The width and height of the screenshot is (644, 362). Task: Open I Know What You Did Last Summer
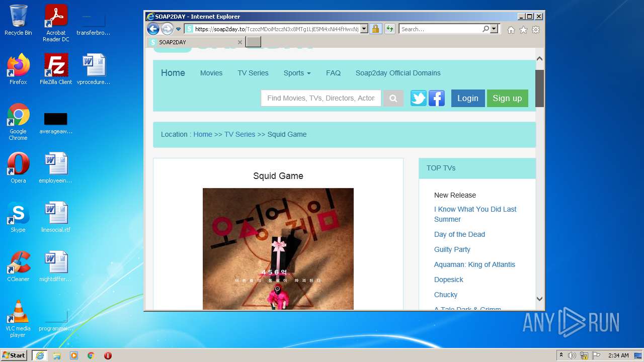475,214
